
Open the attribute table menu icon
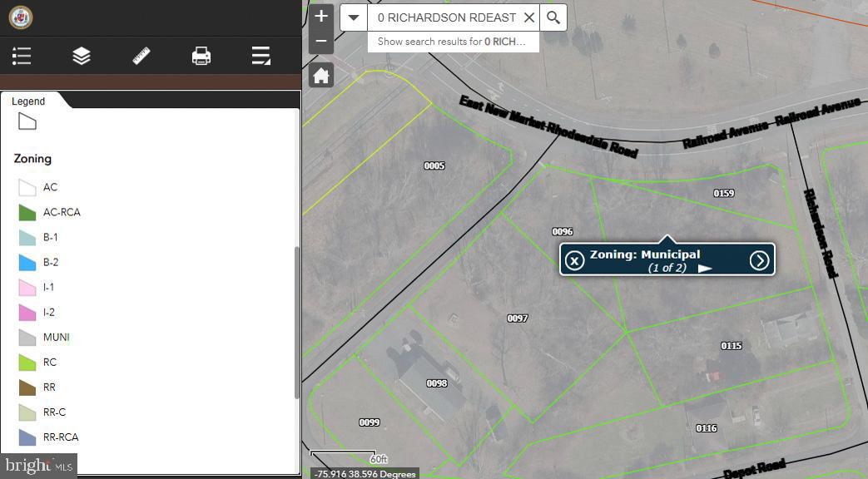(260, 56)
